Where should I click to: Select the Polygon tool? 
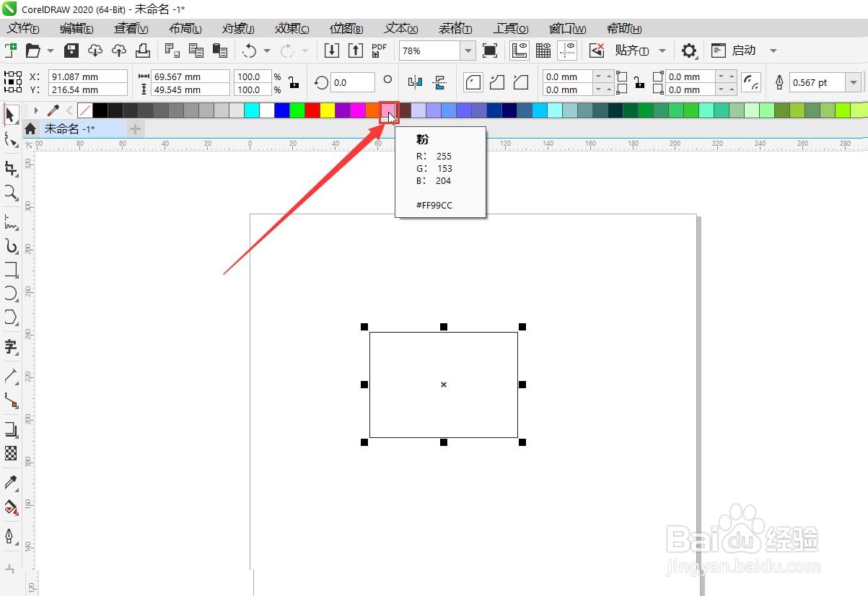pos(10,317)
